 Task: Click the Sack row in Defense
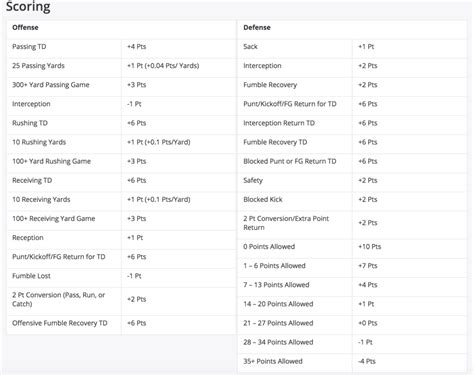(x=352, y=47)
